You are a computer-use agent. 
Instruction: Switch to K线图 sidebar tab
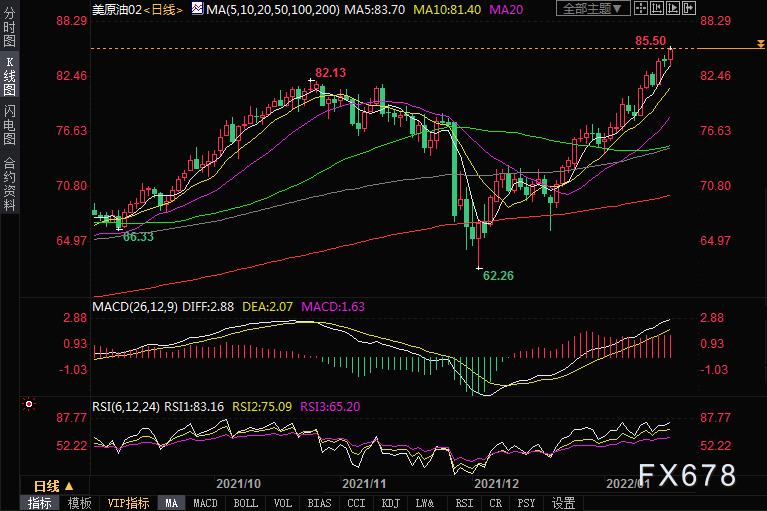click(9, 76)
